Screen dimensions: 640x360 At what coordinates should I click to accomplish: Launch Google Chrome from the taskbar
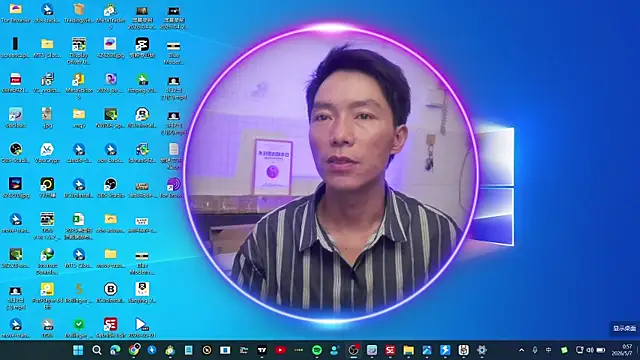tap(133, 350)
